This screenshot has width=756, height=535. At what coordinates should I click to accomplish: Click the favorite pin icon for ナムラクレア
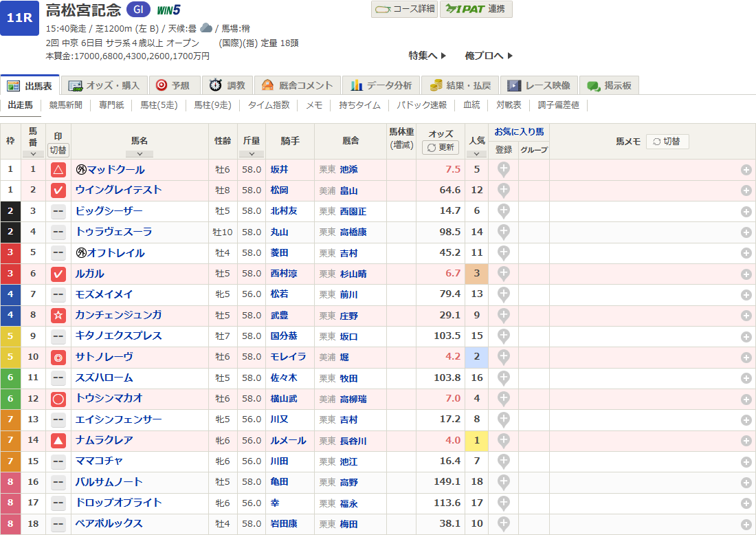pos(504,440)
